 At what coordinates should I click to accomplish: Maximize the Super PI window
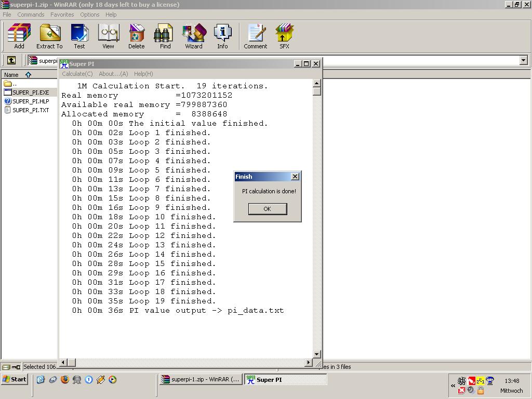click(307, 63)
